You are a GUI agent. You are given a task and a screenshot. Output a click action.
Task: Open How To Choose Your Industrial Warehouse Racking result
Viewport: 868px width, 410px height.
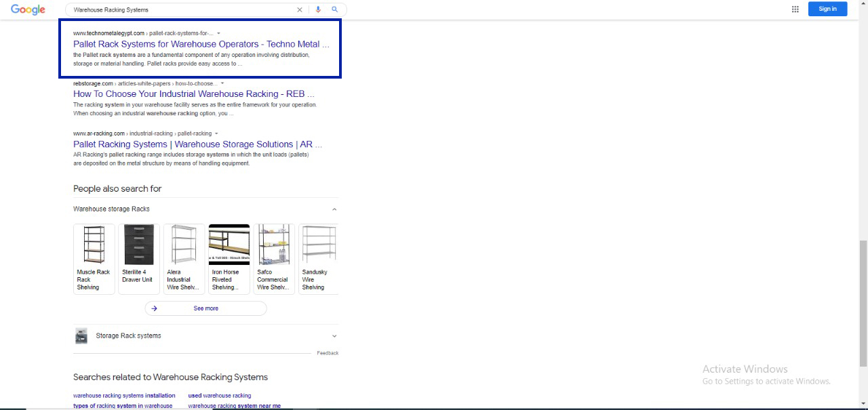coord(194,94)
